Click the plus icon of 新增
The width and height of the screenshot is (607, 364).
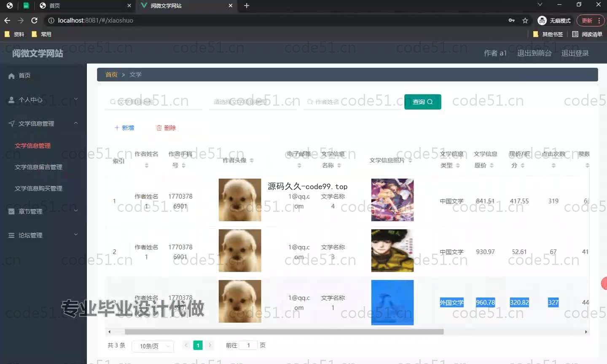(117, 128)
